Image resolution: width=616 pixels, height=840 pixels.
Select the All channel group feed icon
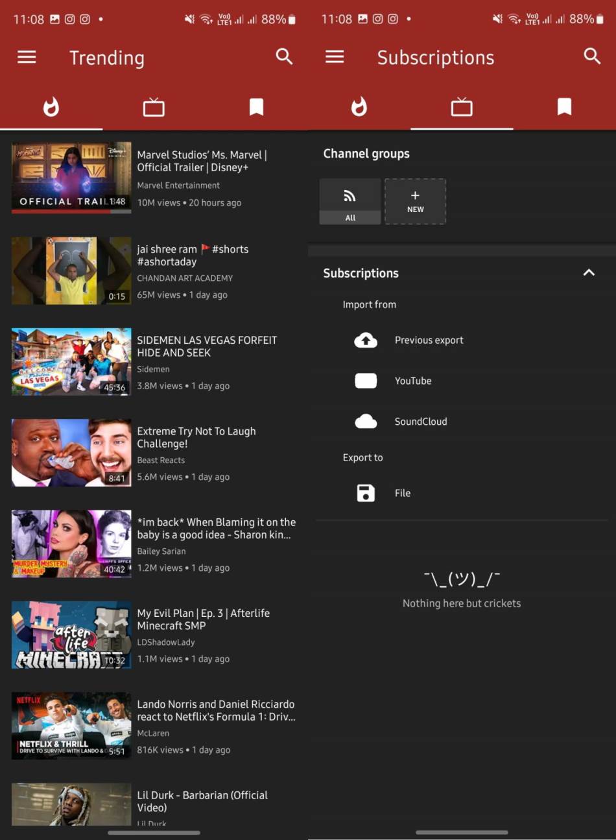pos(349,195)
